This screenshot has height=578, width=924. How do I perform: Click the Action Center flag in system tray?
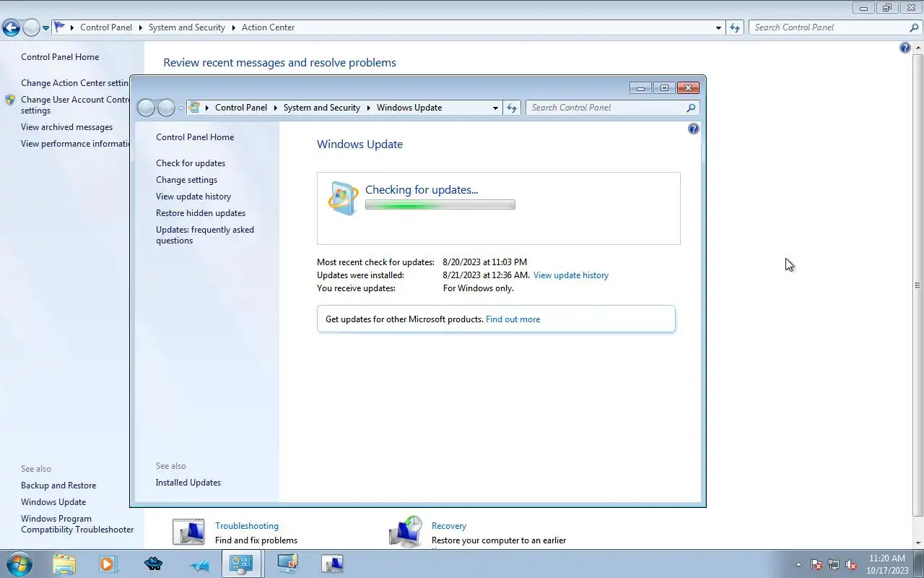coord(816,564)
